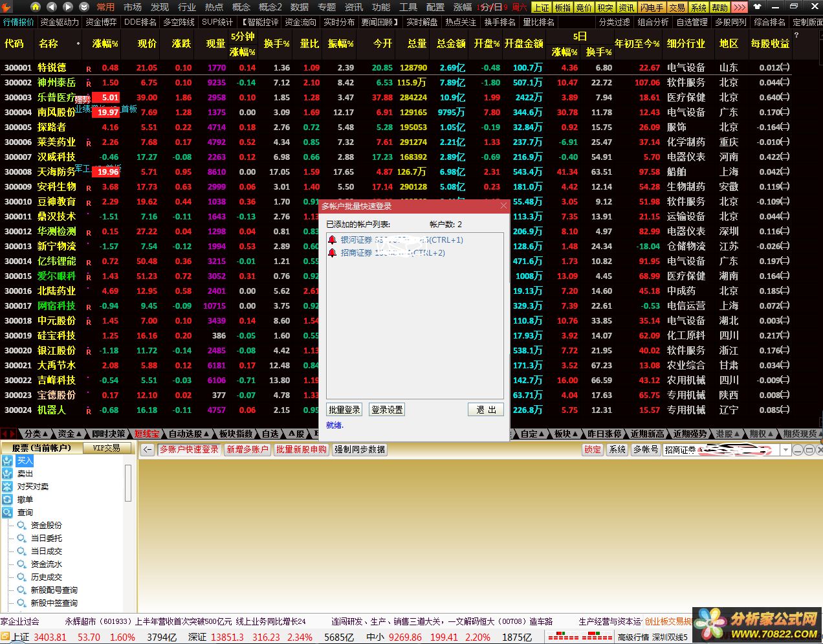Click the 闪电手 yellow toolbar button
The image size is (823, 644).
click(652, 7)
